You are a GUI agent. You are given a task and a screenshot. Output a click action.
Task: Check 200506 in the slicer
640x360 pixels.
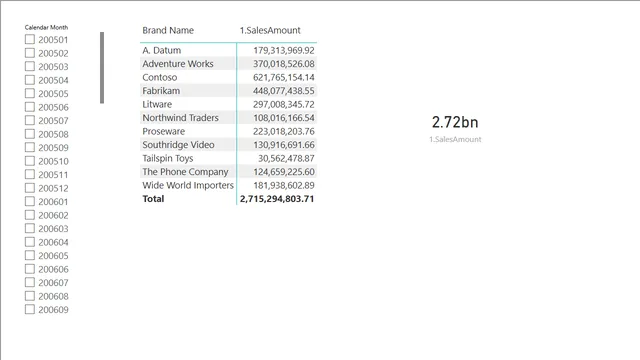30,107
